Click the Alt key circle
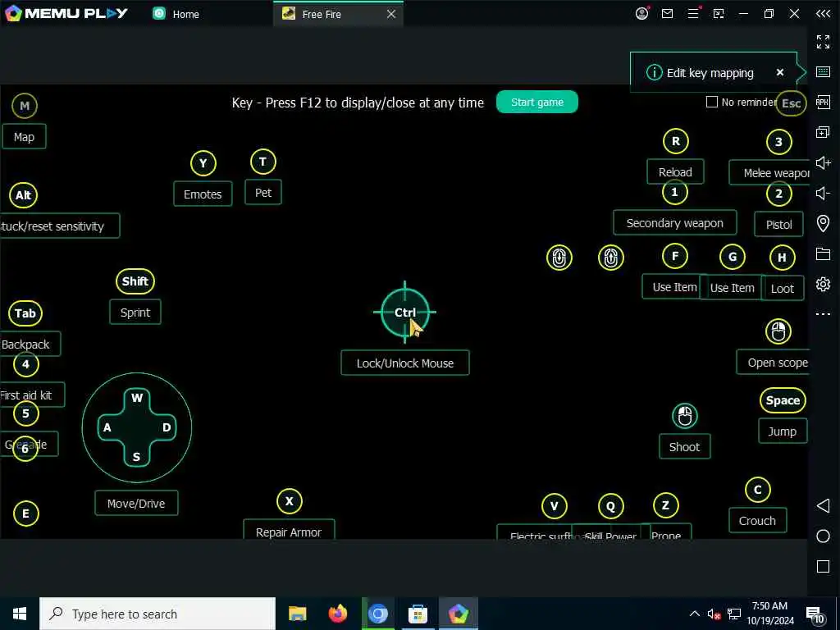Image resolution: width=840 pixels, height=630 pixels. point(24,195)
